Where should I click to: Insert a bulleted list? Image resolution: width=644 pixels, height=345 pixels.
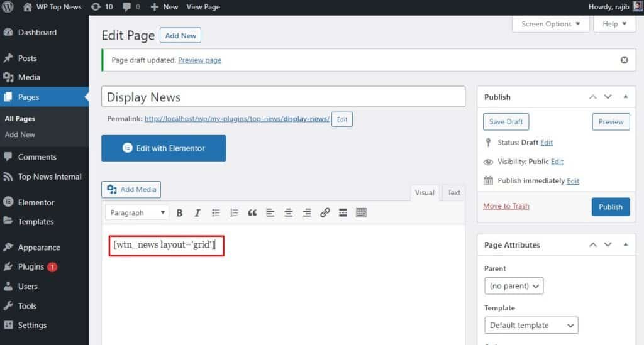click(216, 213)
